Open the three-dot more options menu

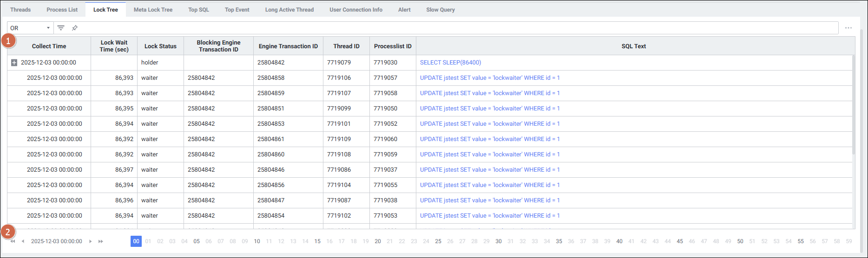pos(848,28)
